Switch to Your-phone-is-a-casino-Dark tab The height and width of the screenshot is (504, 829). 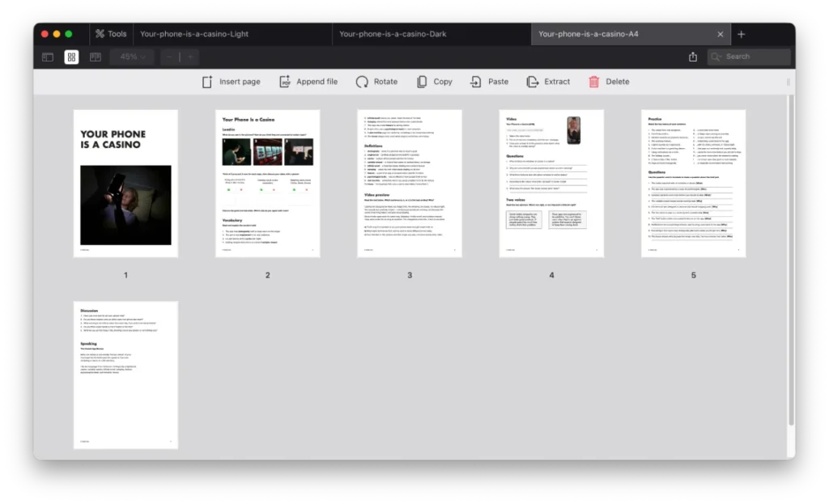[x=393, y=34]
